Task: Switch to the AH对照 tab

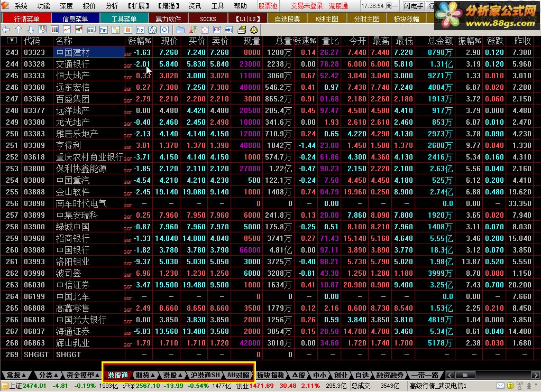Action: (238, 375)
